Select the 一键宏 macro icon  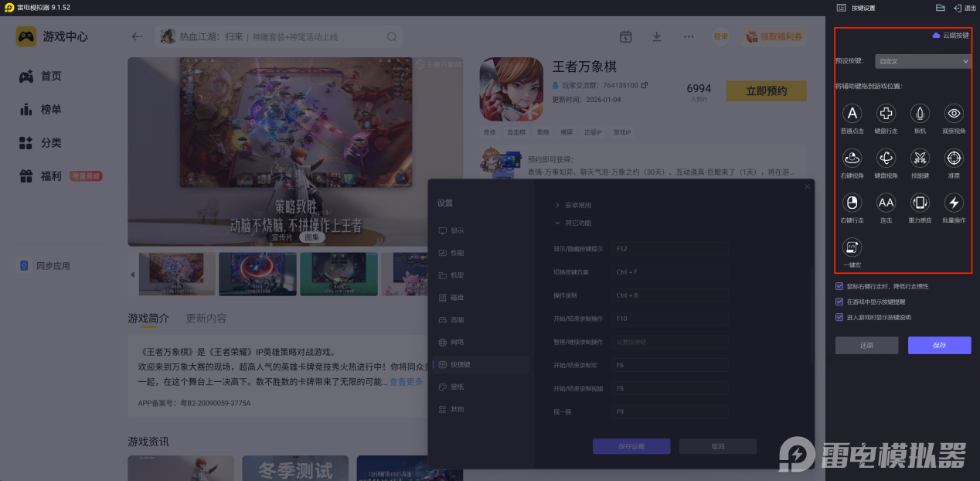(x=852, y=247)
